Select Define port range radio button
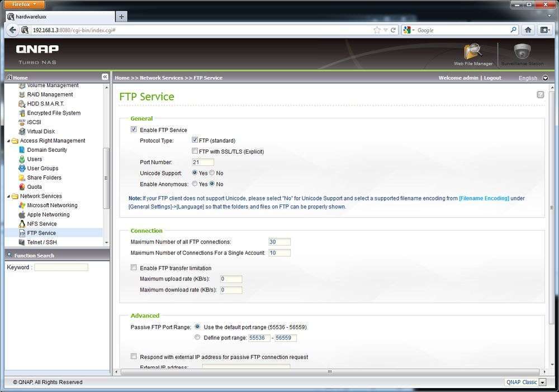Viewport: 559px width, 392px height. [197, 337]
